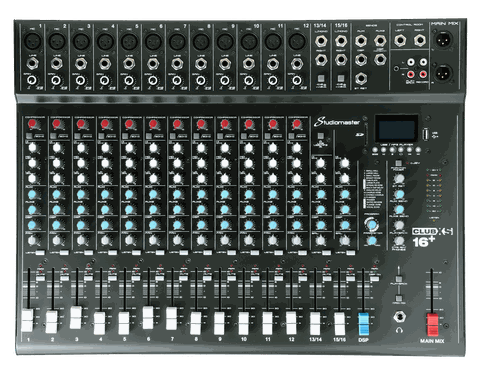Toggle the 15/16 input level switch
This screenshot has height=374, width=480.
tap(341, 78)
